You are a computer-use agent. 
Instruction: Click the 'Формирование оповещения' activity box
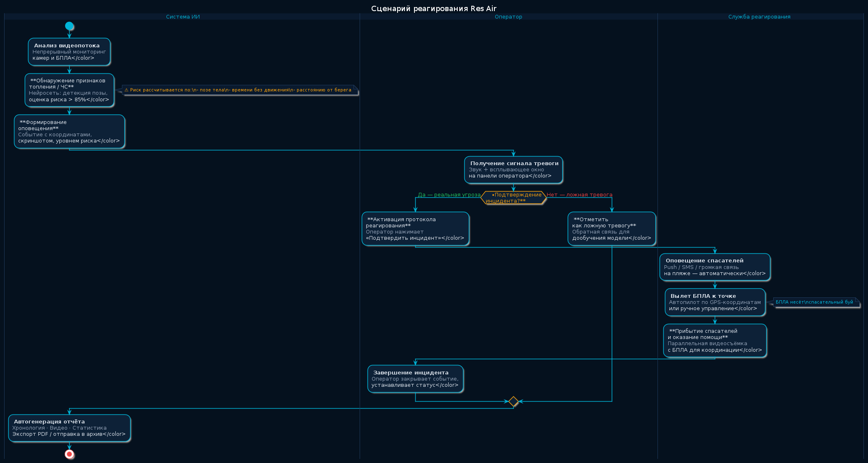click(69, 131)
